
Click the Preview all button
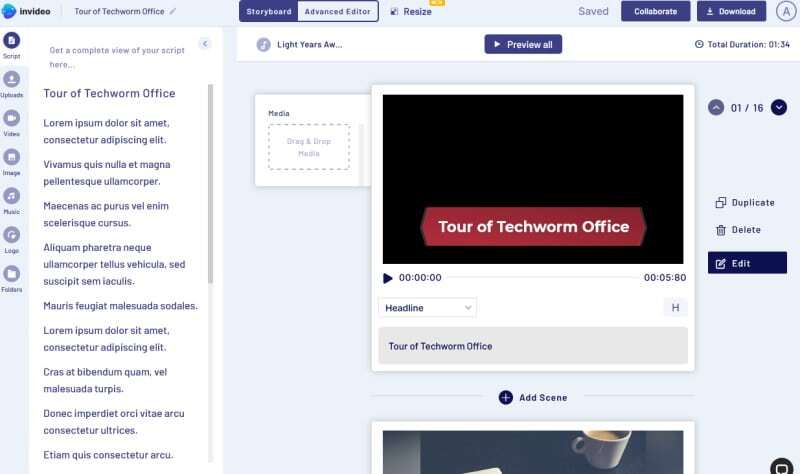(523, 44)
